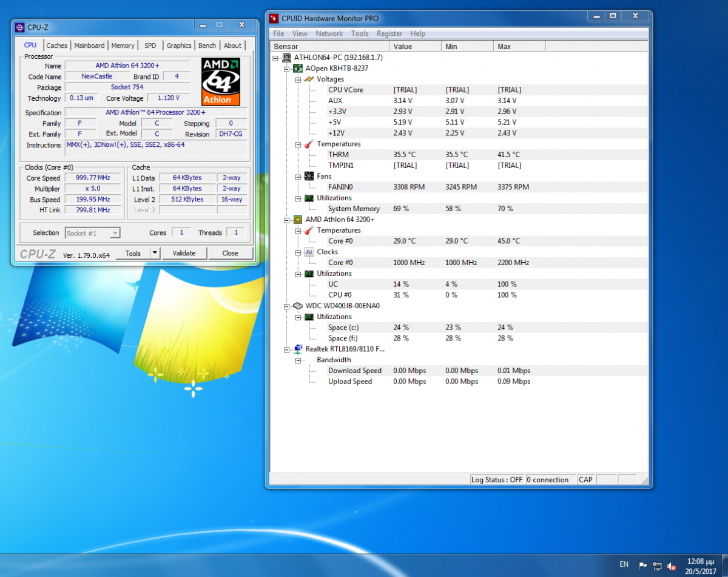Open the File menu in HWMonitor
This screenshot has width=728, height=577.
(x=278, y=33)
